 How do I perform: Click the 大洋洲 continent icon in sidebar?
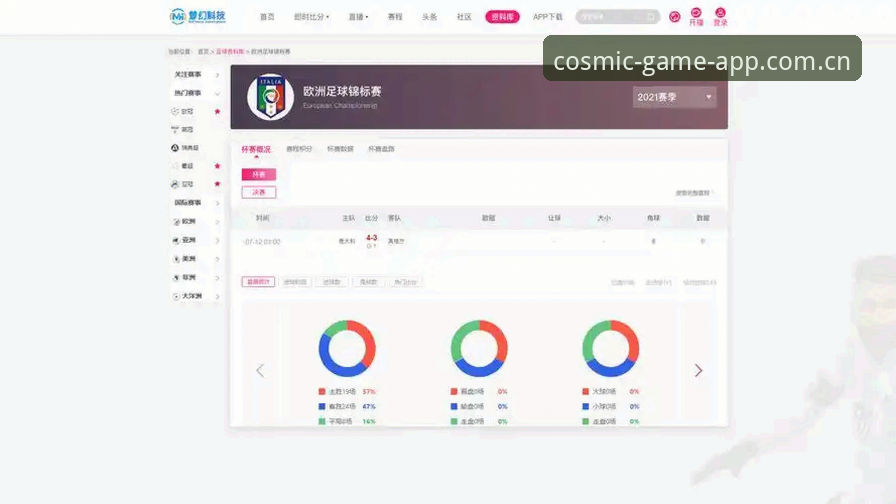176,297
